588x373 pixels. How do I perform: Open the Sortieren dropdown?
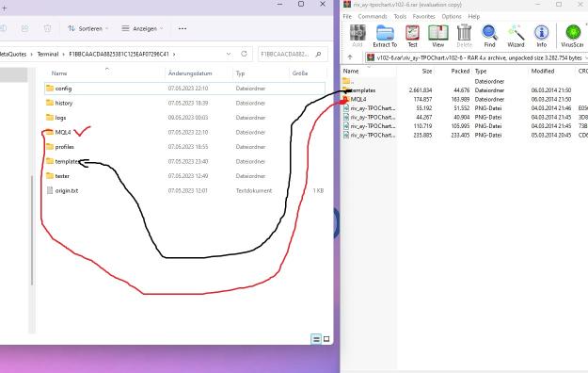[88, 28]
